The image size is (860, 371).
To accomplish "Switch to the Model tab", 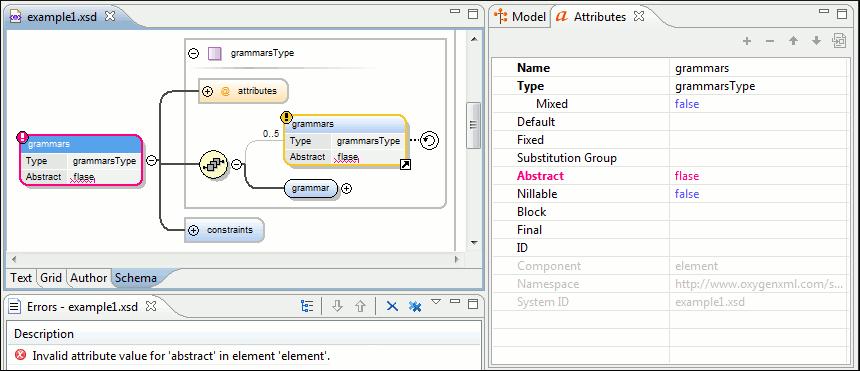I will [x=522, y=17].
